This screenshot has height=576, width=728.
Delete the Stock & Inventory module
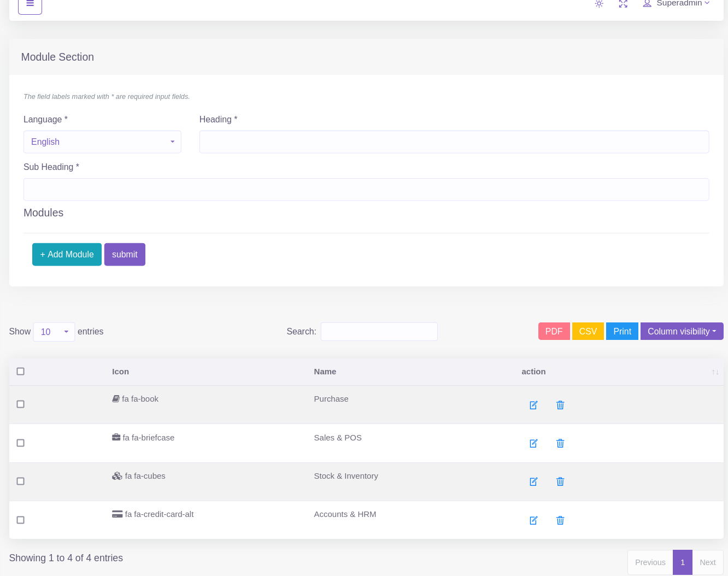tap(560, 481)
